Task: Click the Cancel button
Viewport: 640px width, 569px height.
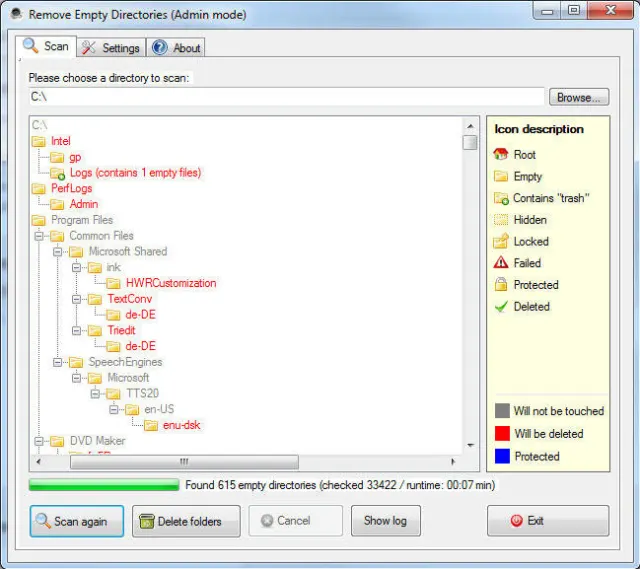Action: coord(296,520)
